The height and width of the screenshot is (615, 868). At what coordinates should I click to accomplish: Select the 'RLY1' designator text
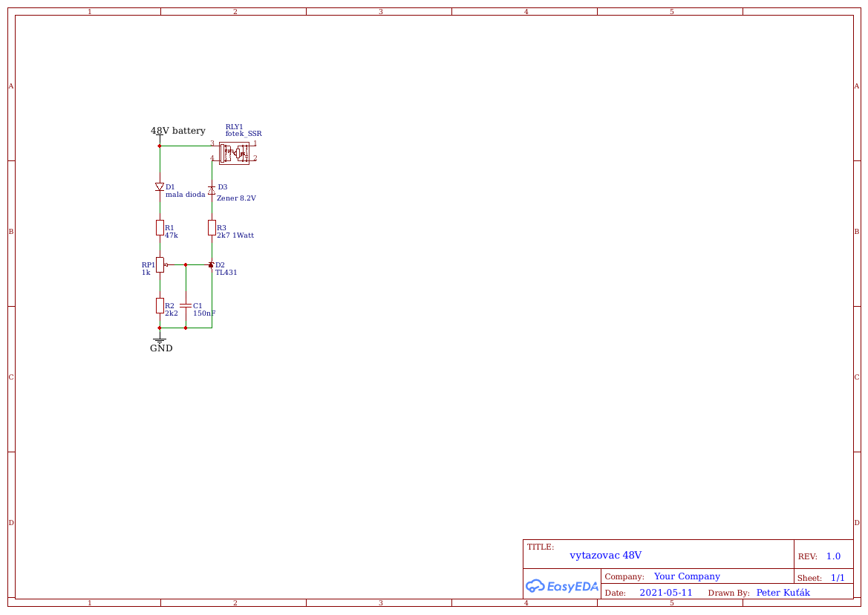click(234, 127)
